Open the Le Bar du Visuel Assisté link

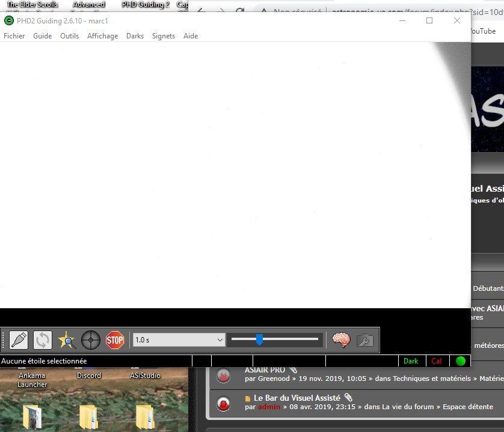(297, 398)
